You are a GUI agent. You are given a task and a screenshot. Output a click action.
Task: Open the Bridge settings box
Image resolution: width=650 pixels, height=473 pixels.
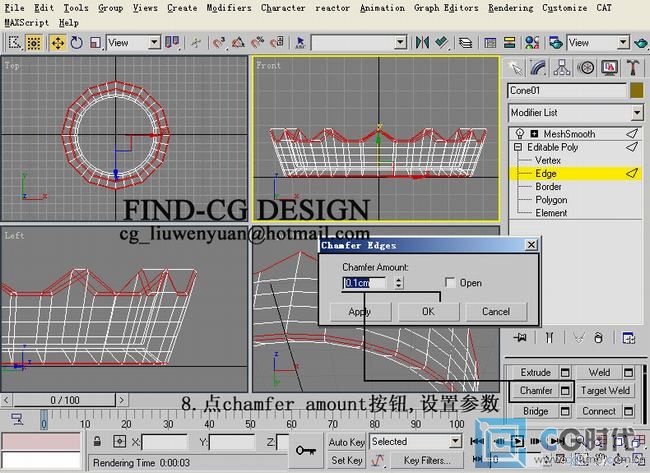tap(565, 411)
